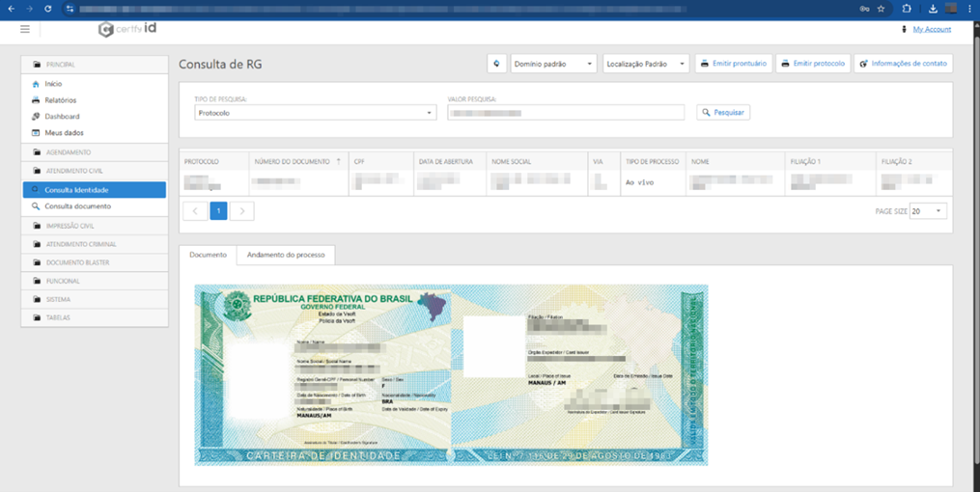This screenshot has width=980, height=492.
Task: Sort by NÚMERO DO DOCUMENTO column header
Action: coord(298,162)
